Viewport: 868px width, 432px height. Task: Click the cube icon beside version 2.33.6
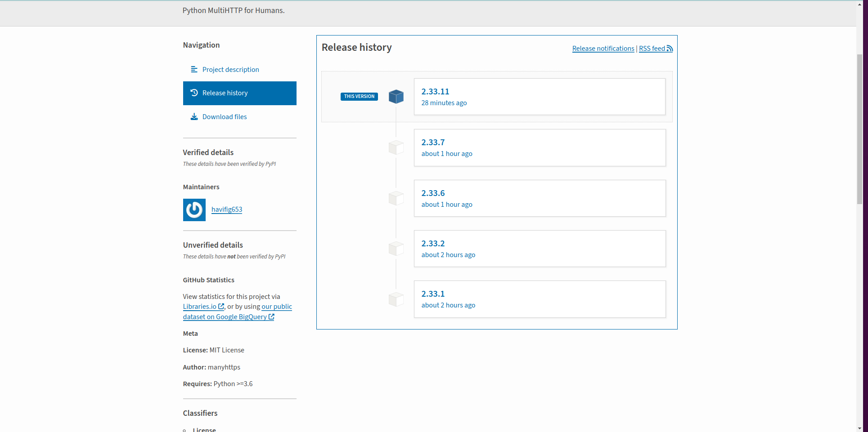pos(396,198)
